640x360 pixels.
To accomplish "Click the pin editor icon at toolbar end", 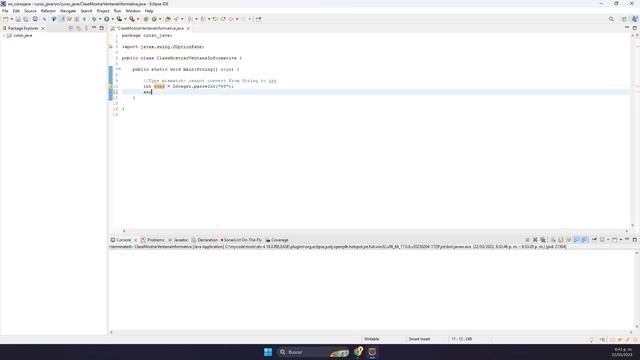I will click(x=258, y=19).
